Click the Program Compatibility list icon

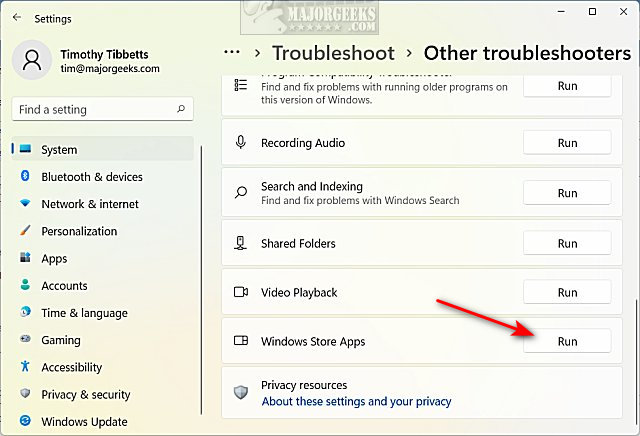click(x=241, y=85)
